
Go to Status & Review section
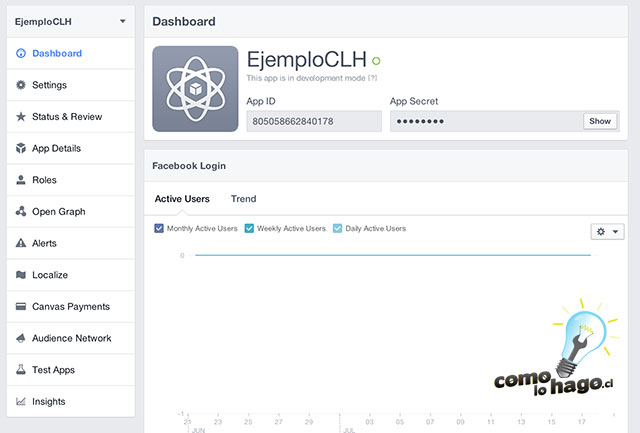pyautogui.click(x=71, y=117)
